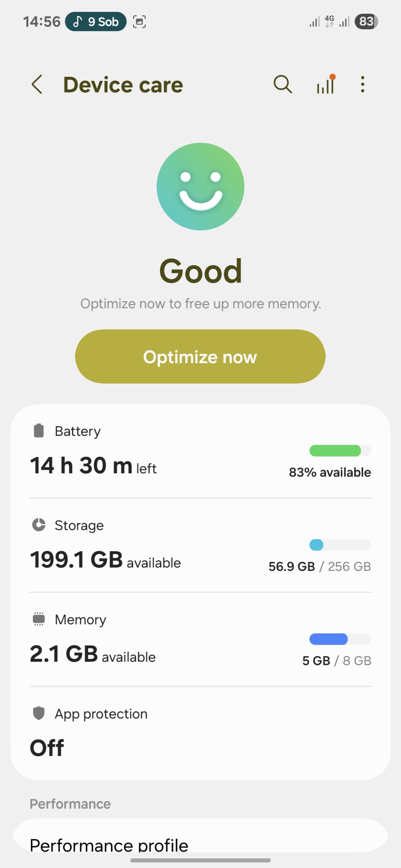The image size is (401, 868).
Task: Tap the pie chart Storage icon
Action: [x=39, y=525]
